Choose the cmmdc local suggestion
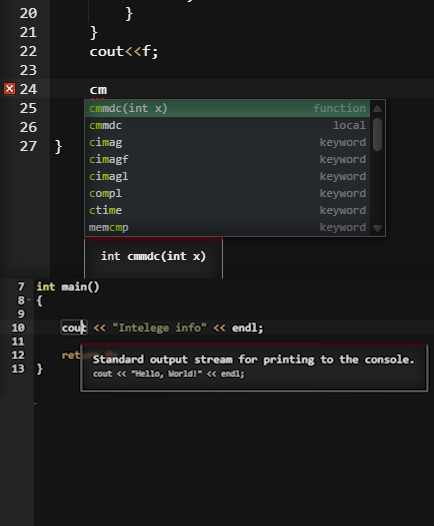This screenshot has width=434, height=526. click(227, 125)
